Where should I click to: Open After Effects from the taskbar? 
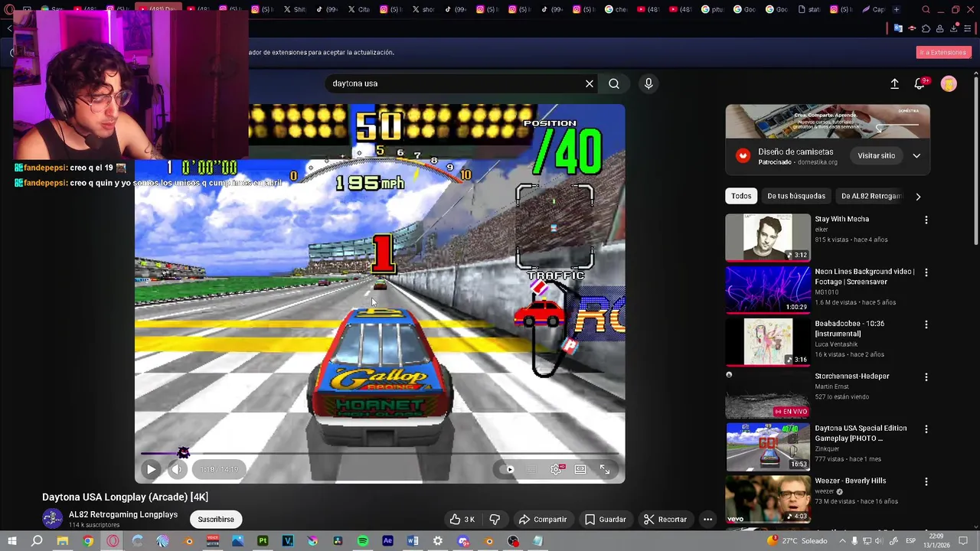[388, 541]
